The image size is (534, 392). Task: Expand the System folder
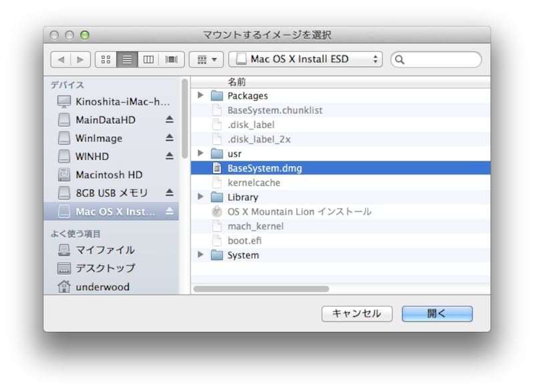point(201,255)
